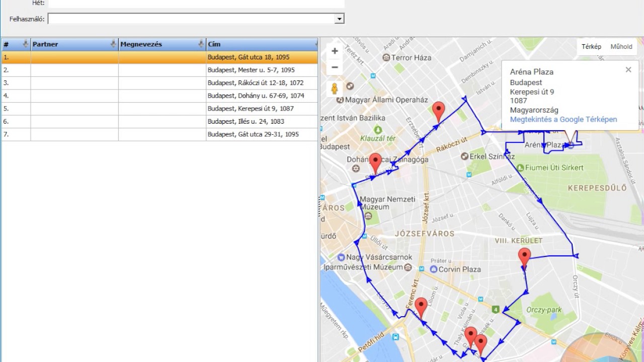Click the Erkel Színház map icon
The width and height of the screenshot is (644, 362).
pyautogui.click(x=464, y=156)
